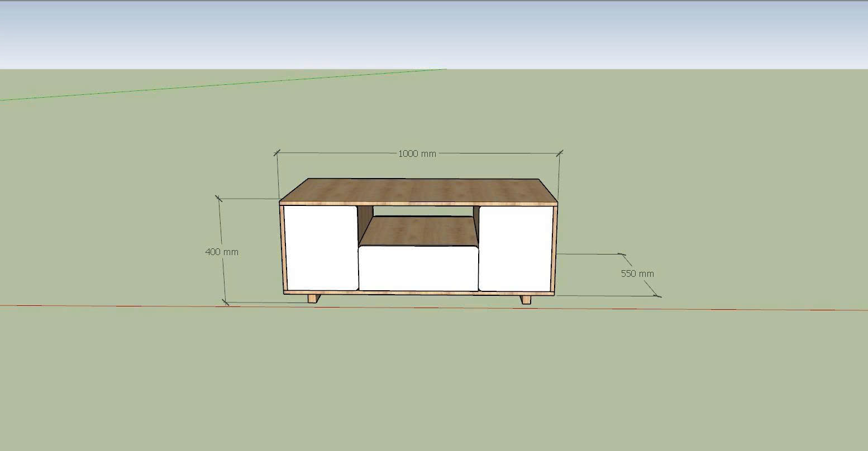Click the left wooden side panel edge
This screenshot has height=451, width=868.
(x=282, y=248)
